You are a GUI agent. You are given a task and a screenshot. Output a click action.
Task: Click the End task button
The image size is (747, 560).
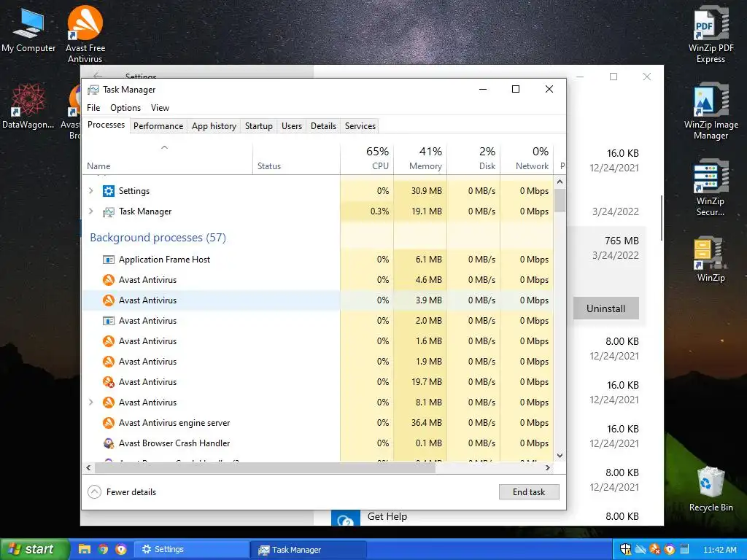[x=529, y=492]
